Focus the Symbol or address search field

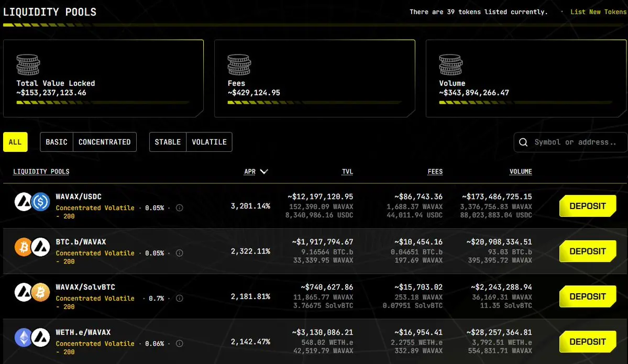[x=570, y=142]
